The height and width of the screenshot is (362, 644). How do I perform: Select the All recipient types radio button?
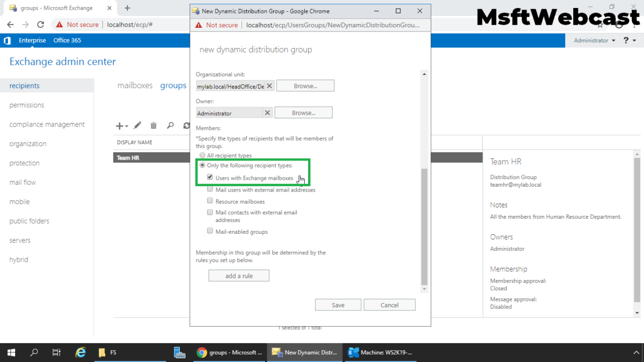click(203, 155)
